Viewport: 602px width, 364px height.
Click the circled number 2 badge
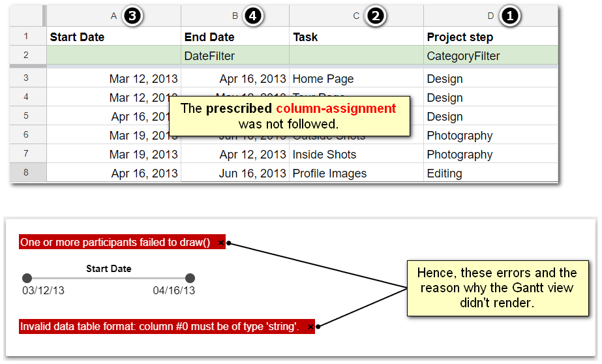pos(374,16)
